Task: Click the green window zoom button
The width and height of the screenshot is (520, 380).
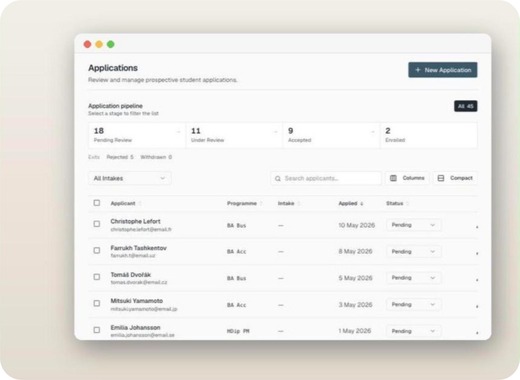Action: pyautogui.click(x=111, y=44)
